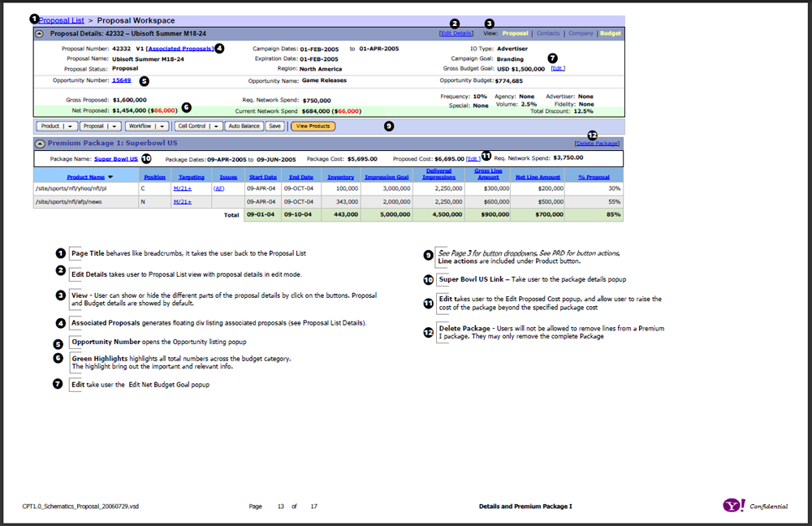Collapse the Proposal Details section arrow icon
Screen dimensions: 812x526
point(39,33)
